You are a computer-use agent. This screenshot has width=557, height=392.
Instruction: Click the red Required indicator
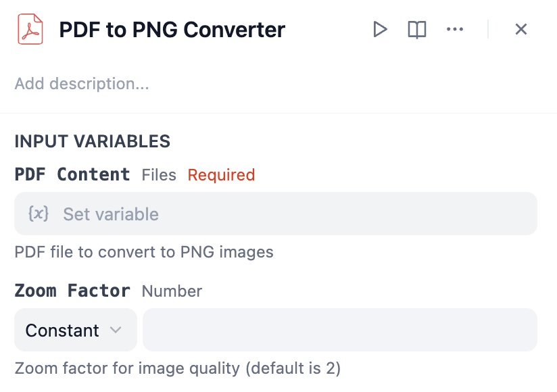pyautogui.click(x=221, y=175)
